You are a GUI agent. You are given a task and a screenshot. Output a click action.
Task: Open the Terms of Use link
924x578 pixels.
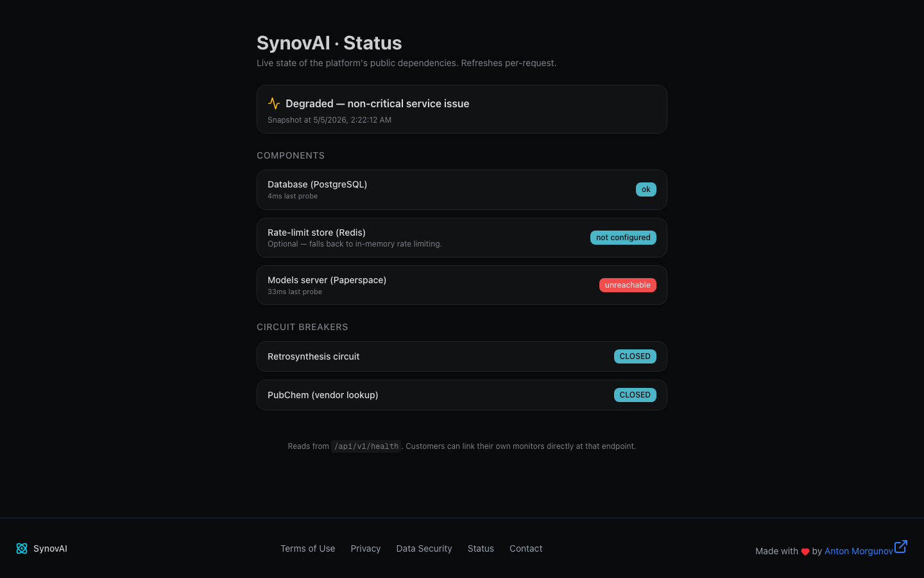[308, 548]
